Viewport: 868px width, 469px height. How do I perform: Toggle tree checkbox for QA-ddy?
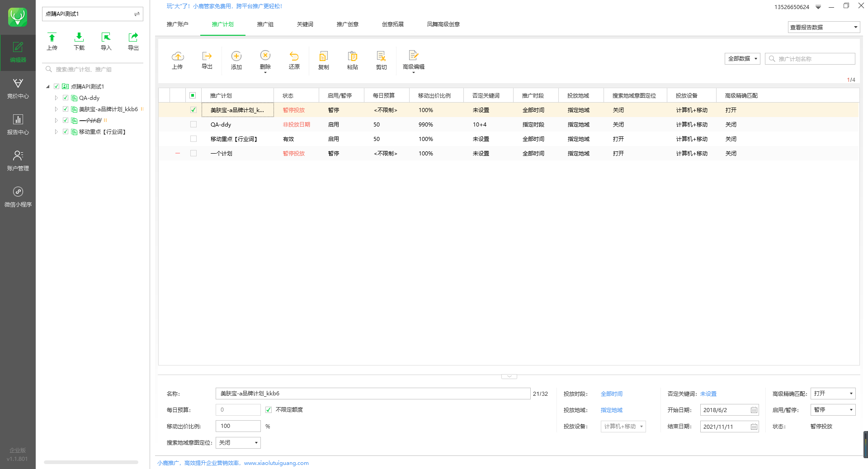tap(66, 98)
